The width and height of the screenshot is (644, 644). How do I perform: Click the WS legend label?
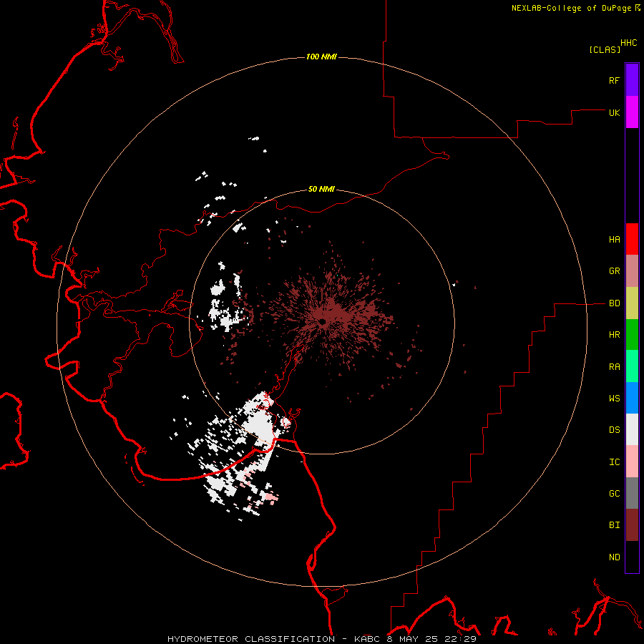click(x=614, y=398)
